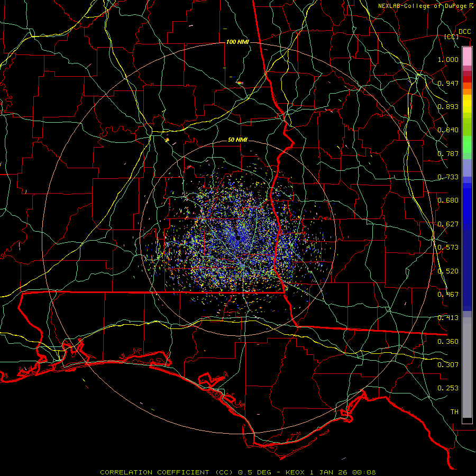Screen dimensions: 476x476
Task: Select the 0.680 legend value
Action: pyautogui.click(x=448, y=200)
